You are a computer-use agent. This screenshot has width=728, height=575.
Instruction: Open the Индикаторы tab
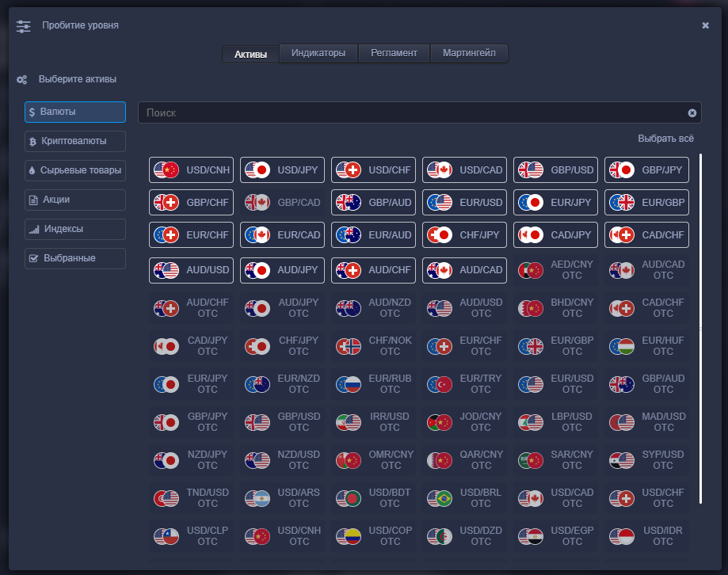318,53
